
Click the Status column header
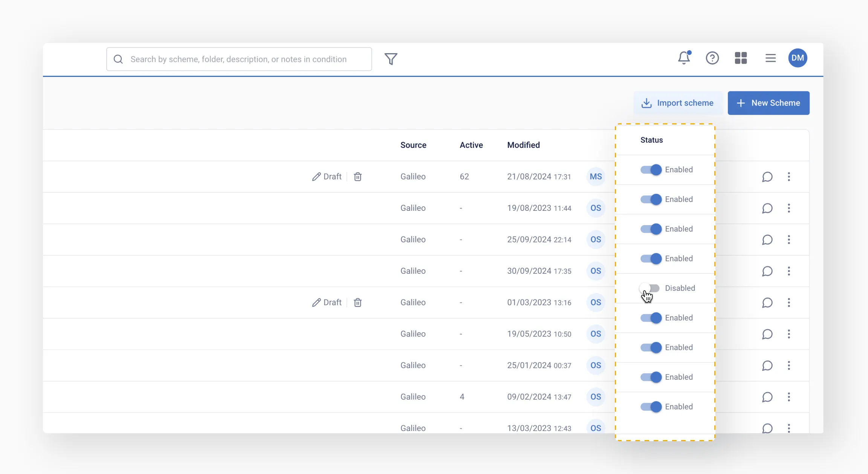pos(651,140)
